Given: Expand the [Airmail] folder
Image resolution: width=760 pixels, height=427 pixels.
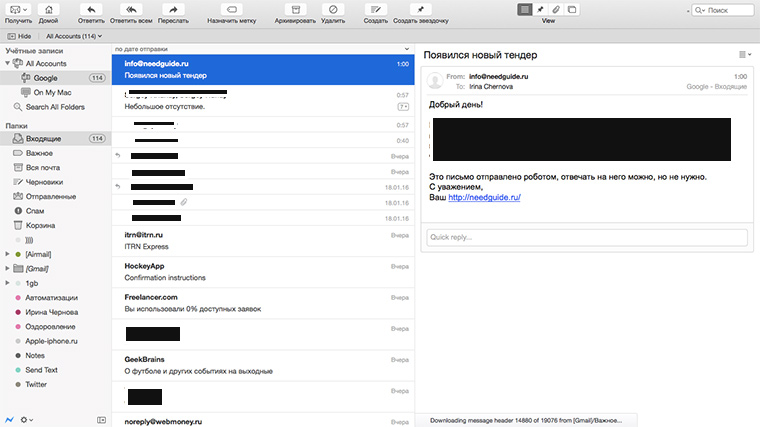Looking at the screenshot, I should pyautogui.click(x=7, y=254).
